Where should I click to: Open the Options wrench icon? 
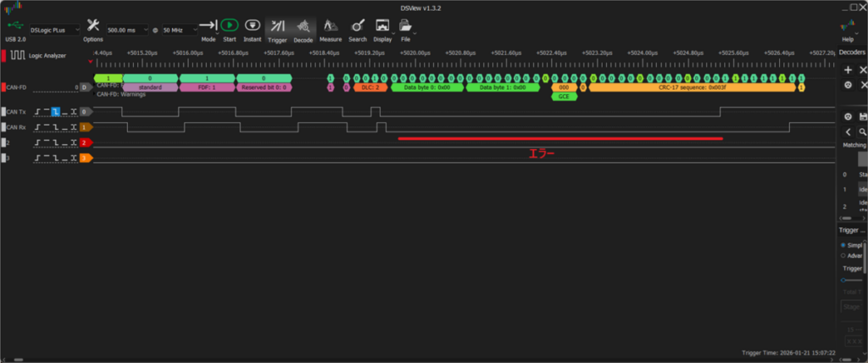(x=93, y=25)
